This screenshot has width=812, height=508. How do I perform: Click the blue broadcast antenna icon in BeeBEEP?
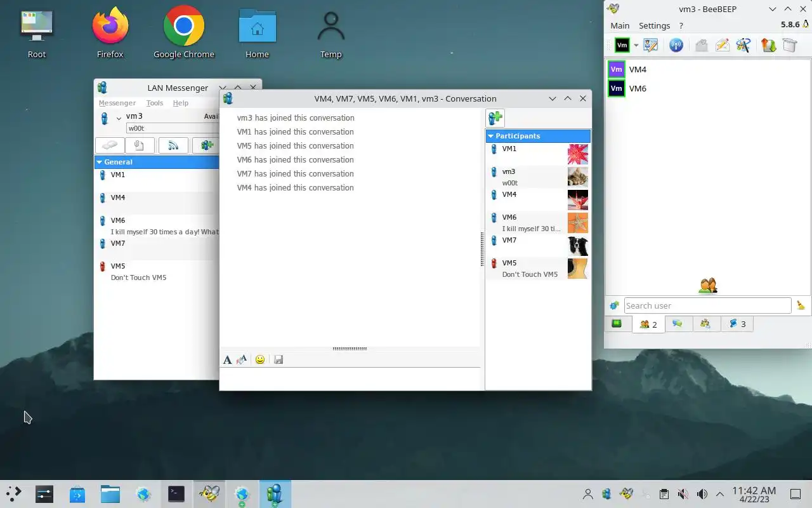tap(676, 45)
